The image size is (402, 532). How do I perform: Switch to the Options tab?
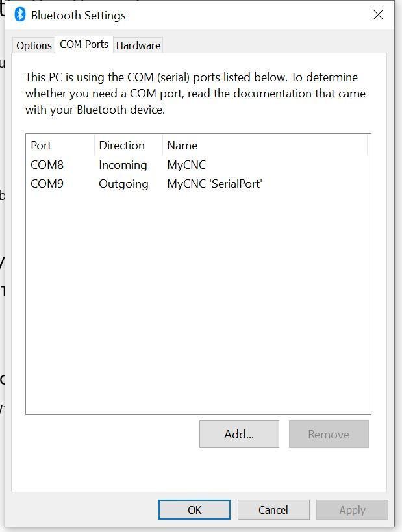[x=34, y=45]
